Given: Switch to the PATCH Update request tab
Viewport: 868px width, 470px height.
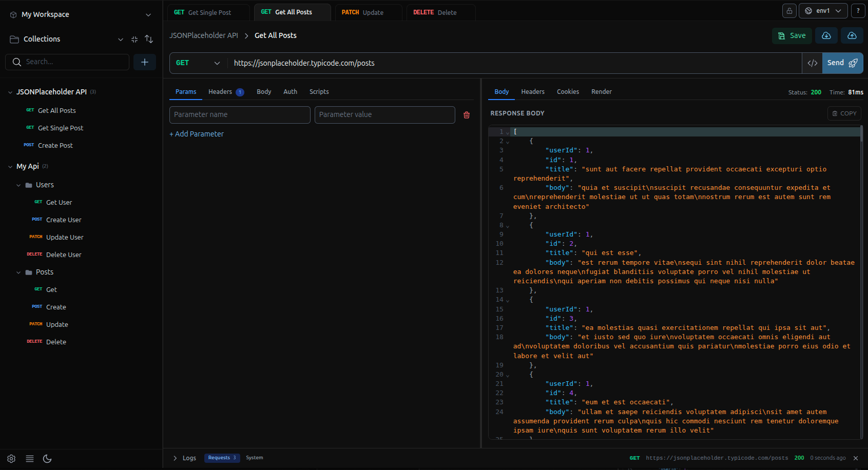Looking at the screenshot, I should (x=368, y=12).
